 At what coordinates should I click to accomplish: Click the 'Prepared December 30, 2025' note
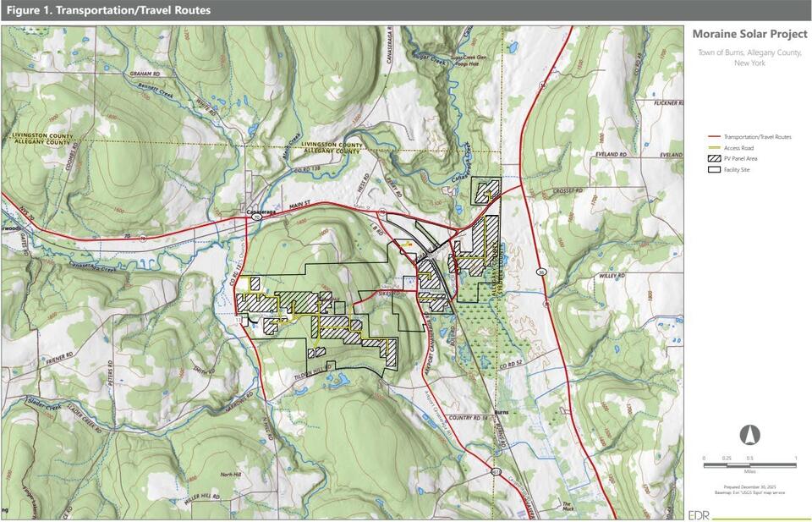(749, 487)
